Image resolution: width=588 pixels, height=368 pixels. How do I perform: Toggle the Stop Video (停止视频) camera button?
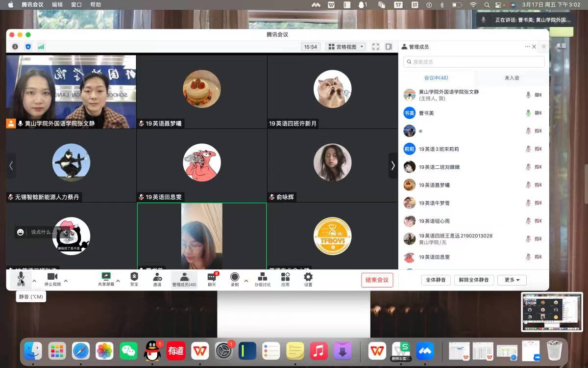(x=52, y=277)
